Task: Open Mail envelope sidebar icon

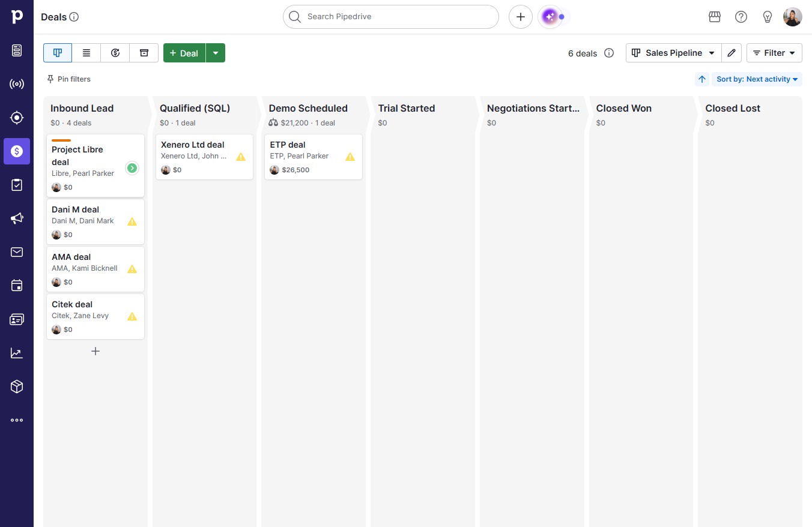Action: pos(17,252)
